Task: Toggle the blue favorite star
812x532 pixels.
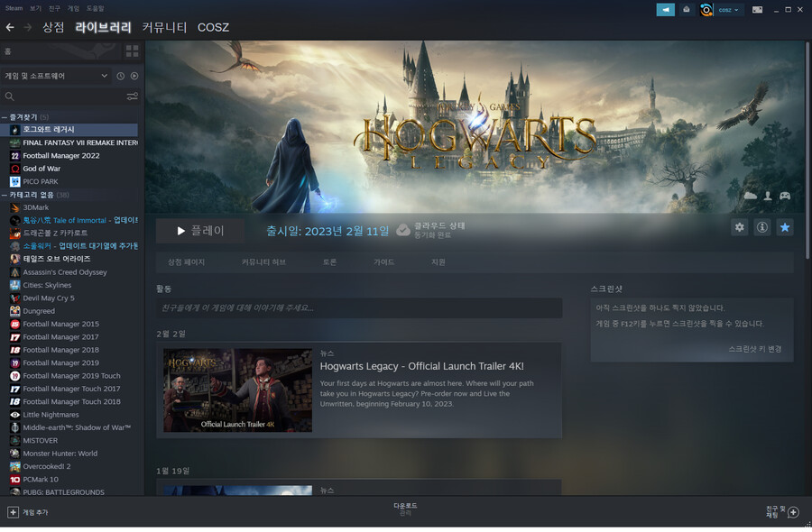Action: [x=785, y=227]
